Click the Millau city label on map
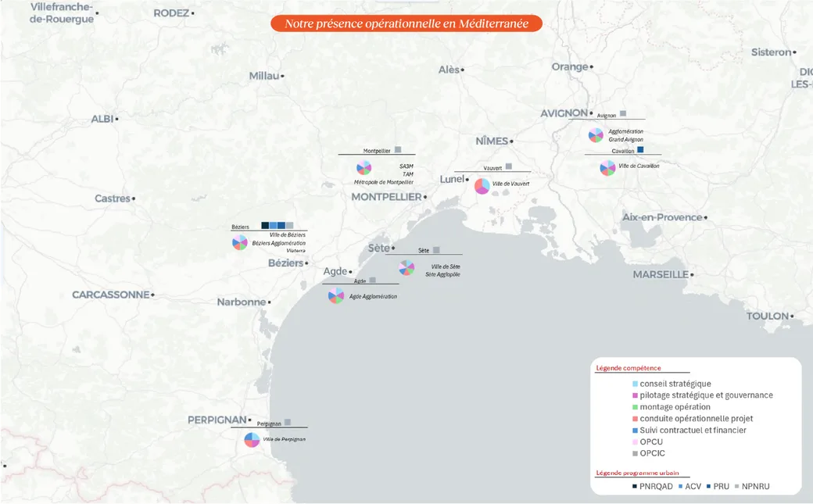The width and height of the screenshot is (813, 504). tap(264, 76)
